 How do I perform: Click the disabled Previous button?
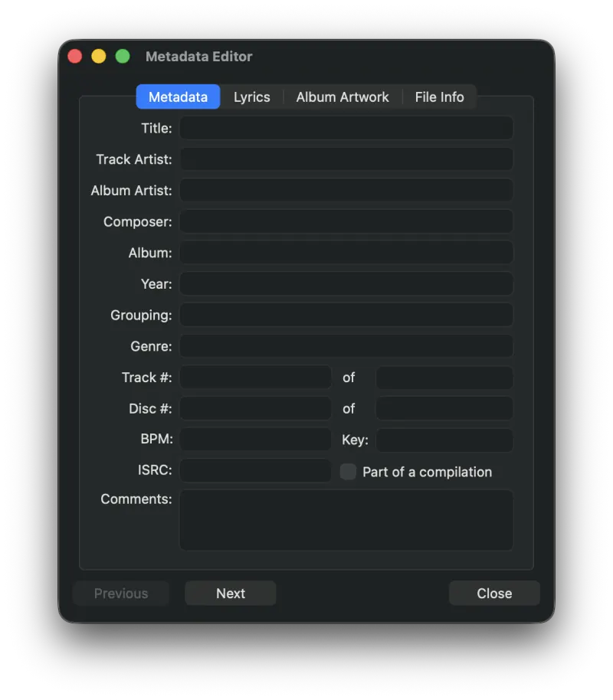pyautogui.click(x=120, y=594)
